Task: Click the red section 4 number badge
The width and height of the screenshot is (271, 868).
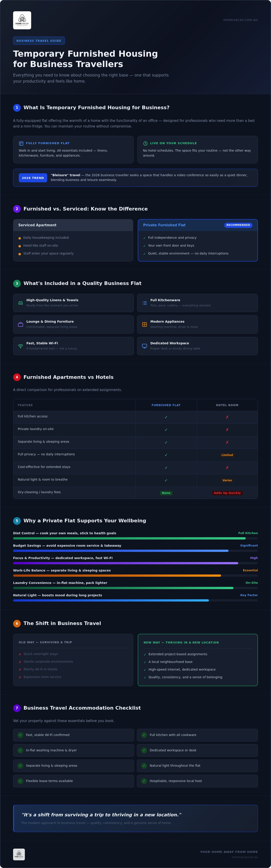Action: (x=17, y=377)
